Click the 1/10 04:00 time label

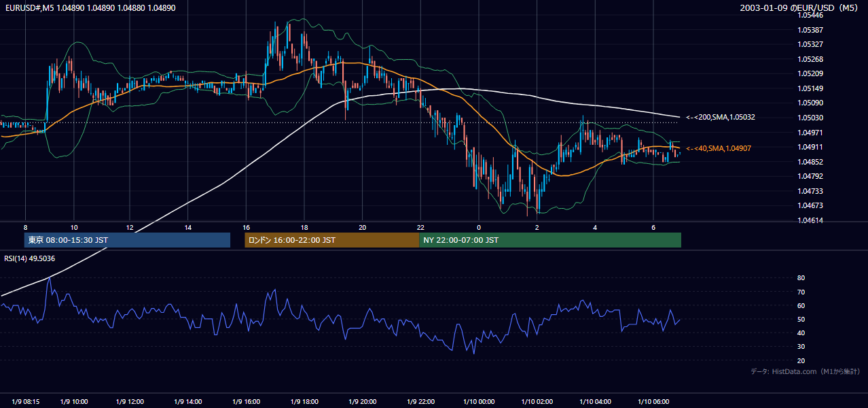(x=595, y=402)
